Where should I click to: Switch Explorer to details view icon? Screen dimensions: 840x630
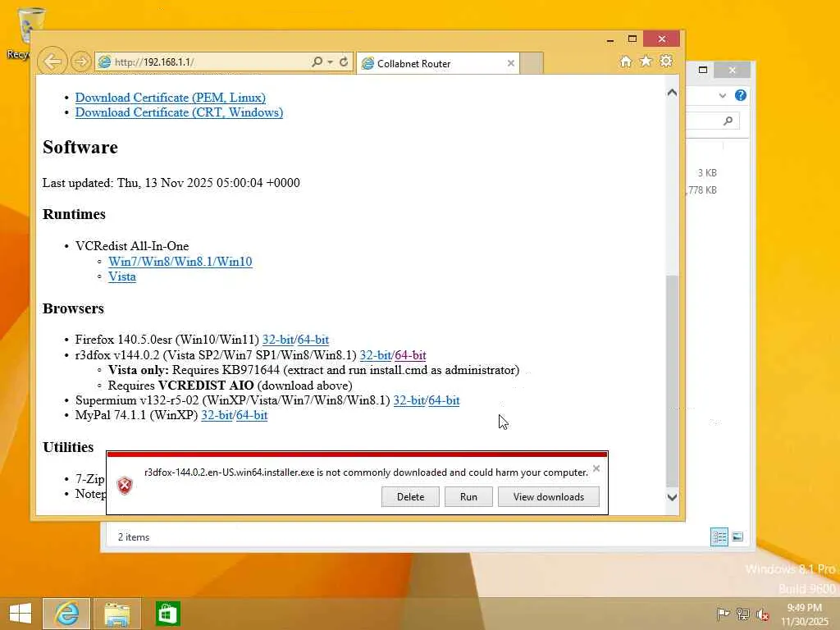[719, 536]
